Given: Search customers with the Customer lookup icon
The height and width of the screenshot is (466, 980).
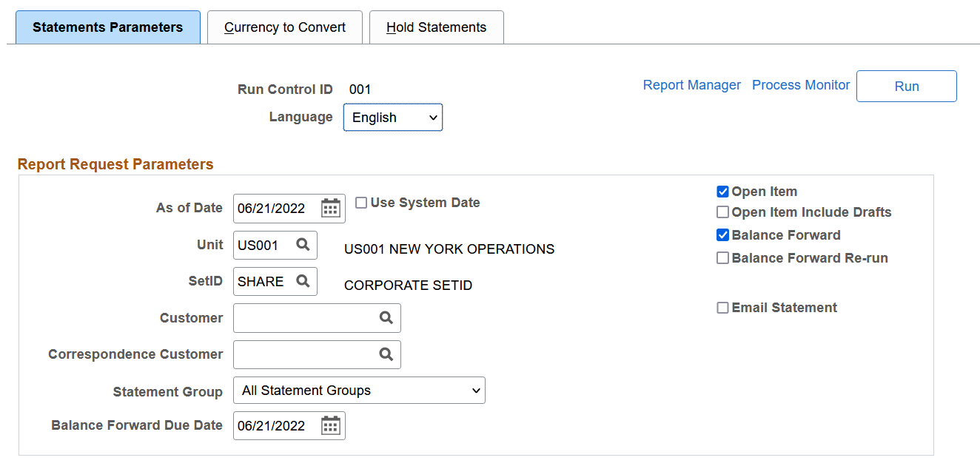Looking at the screenshot, I should pyautogui.click(x=386, y=317).
